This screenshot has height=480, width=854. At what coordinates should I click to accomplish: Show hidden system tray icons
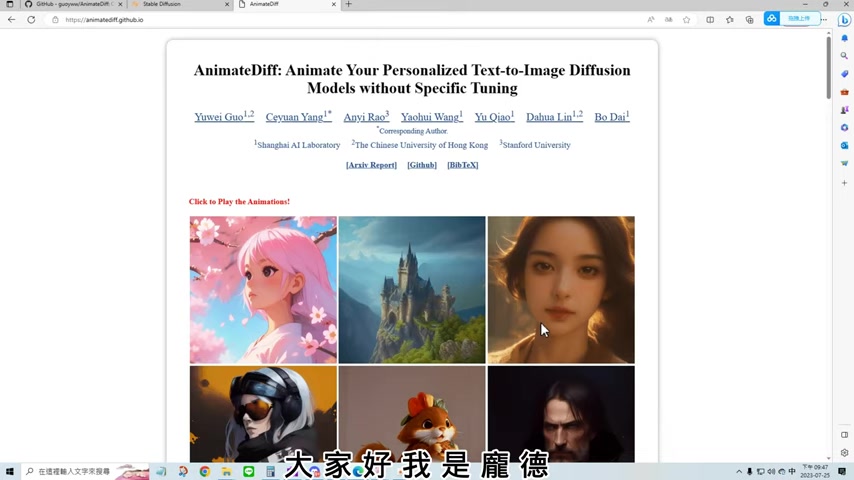(x=739, y=471)
